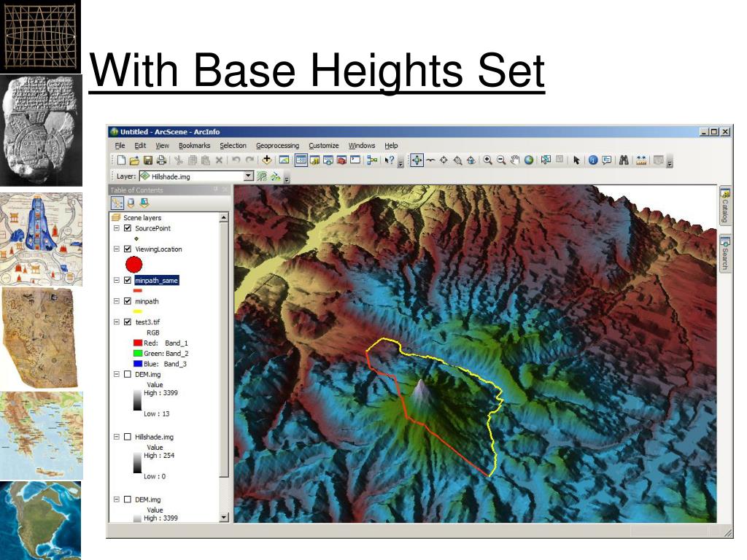Click the Full Extent globe icon
This screenshot has width=747, height=560.
tap(529, 160)
